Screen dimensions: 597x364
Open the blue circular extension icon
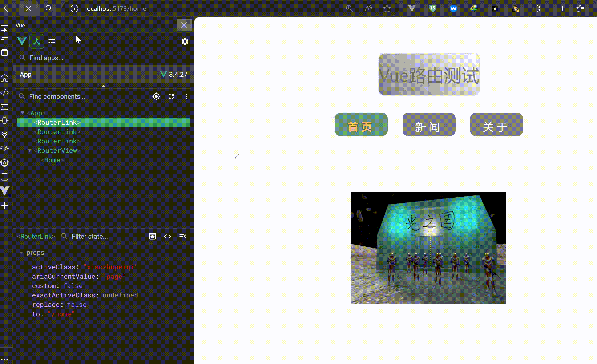click(453, 8)
